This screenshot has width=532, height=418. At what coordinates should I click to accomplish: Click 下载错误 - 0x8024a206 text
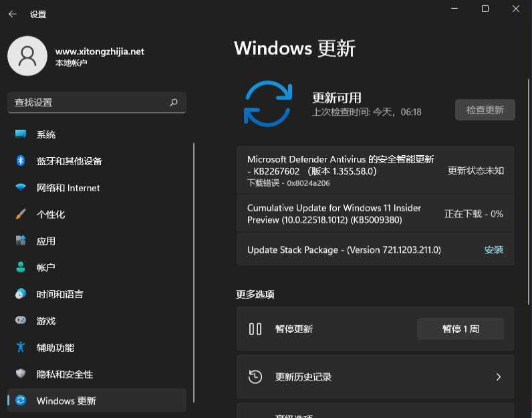pyautogui.click(x=289, y=183)
